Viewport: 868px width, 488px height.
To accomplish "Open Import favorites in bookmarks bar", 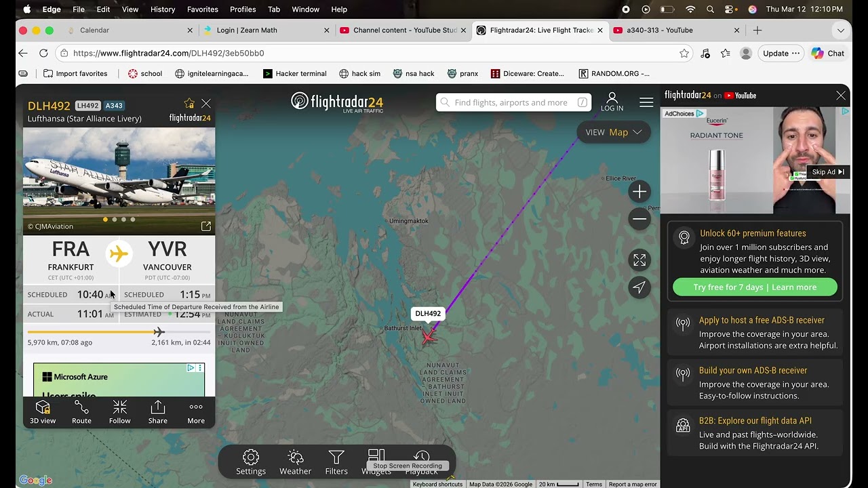I will (75, 73).
